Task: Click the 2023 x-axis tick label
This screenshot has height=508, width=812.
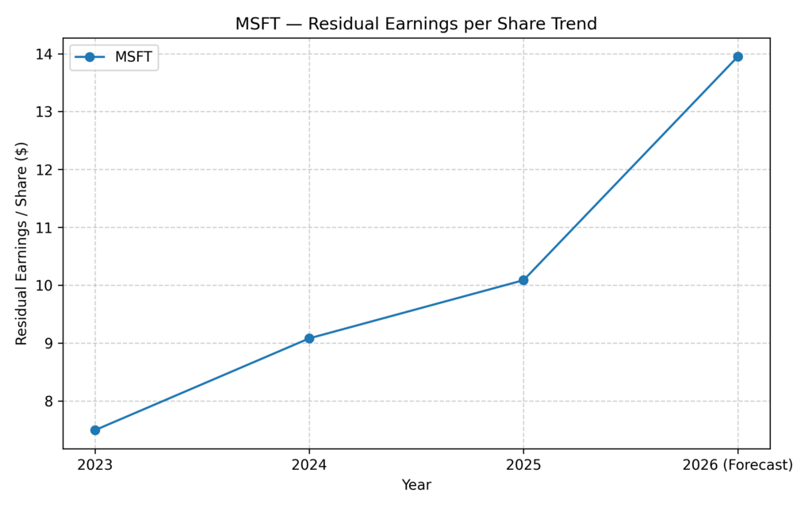Action: [94, 464]
